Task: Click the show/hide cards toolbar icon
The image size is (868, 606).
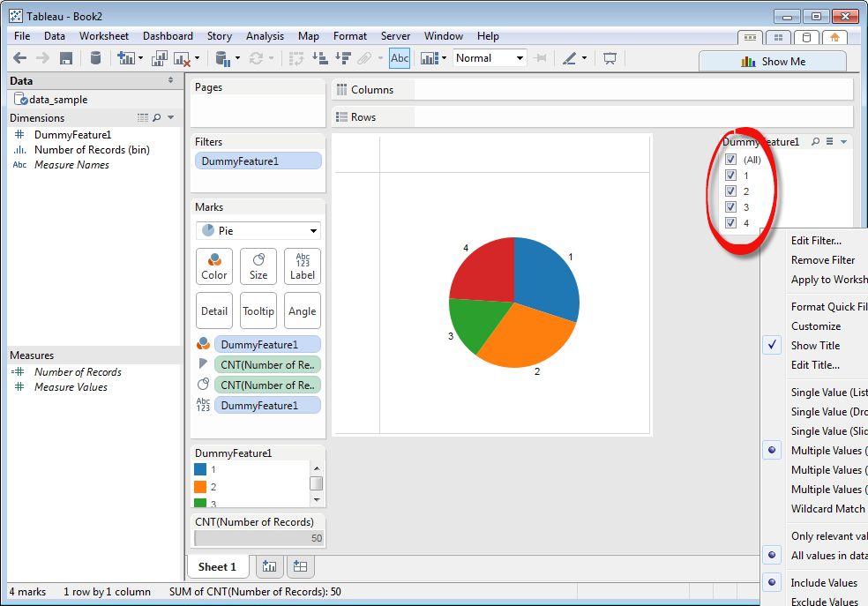Action: point(429,58)
